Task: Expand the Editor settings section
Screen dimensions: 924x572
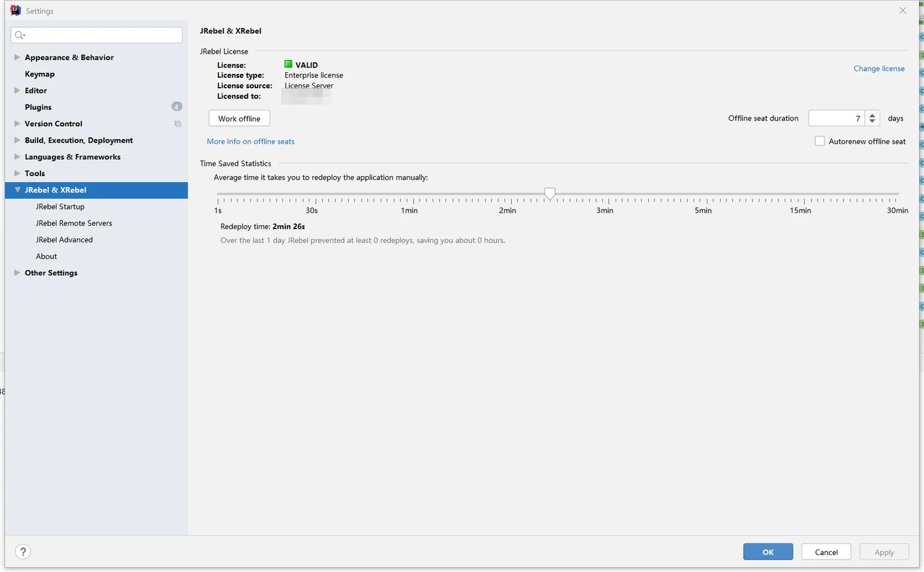Action: (17, 91)
